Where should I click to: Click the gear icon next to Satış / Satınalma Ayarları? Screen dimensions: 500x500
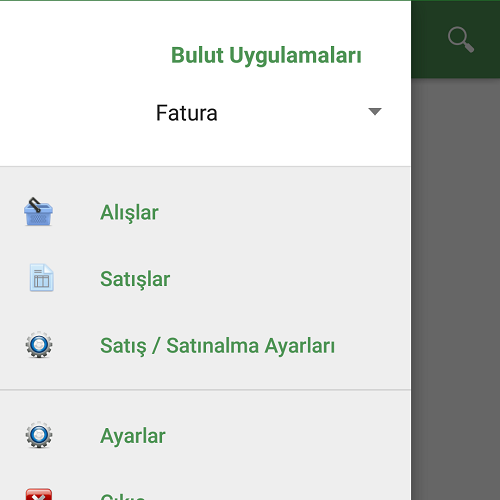[39, 345]
